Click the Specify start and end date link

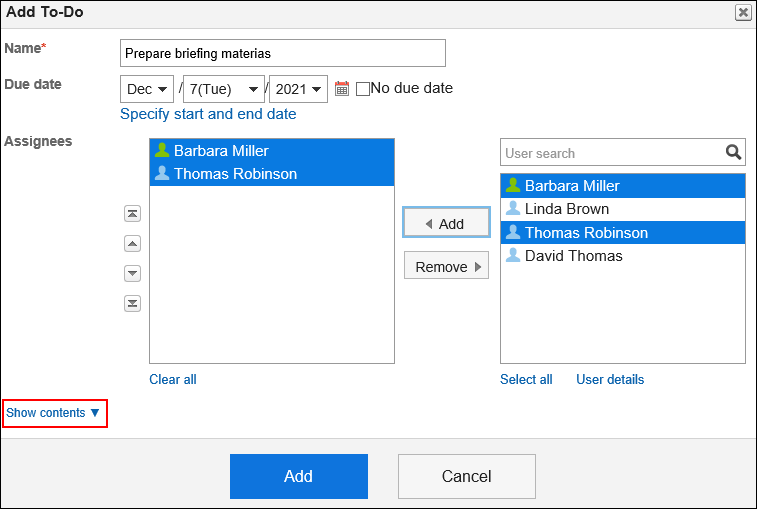tap(208, 114)
